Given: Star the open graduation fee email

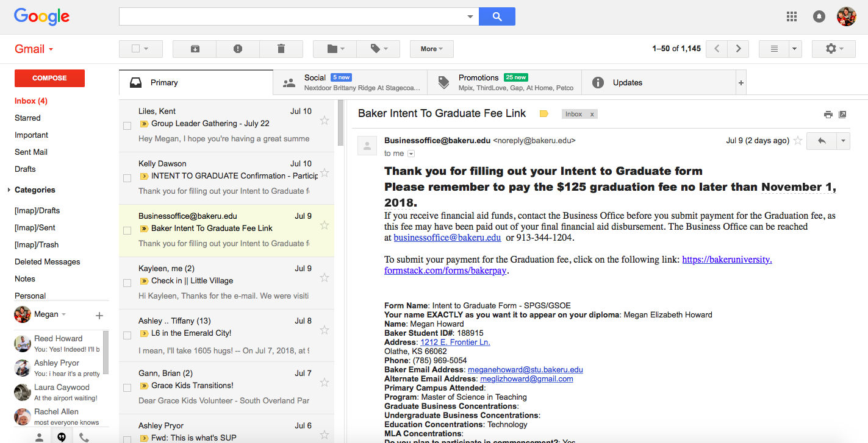Looking at the screenshot, I should 798,140.
